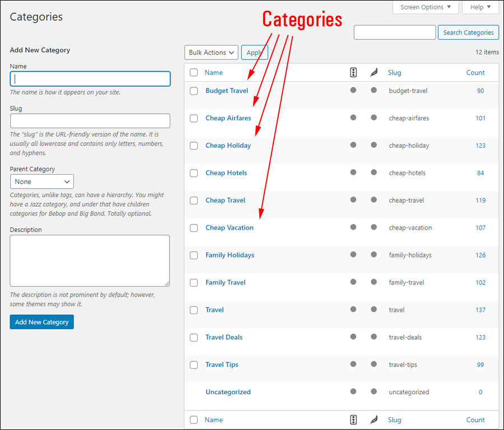Open the Family Travel category link

pyautogui.click(x=225, y=283)
